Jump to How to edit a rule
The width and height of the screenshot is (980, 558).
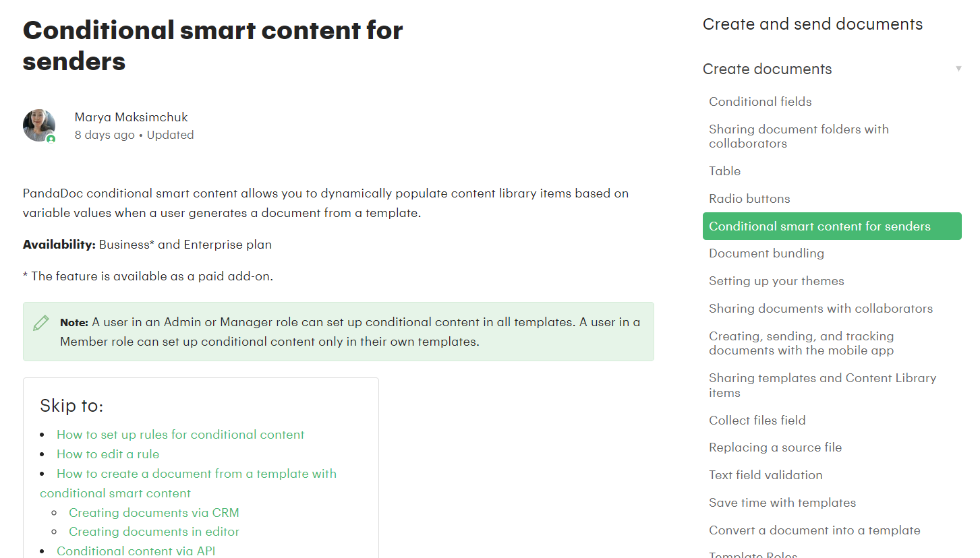[108, 454]
